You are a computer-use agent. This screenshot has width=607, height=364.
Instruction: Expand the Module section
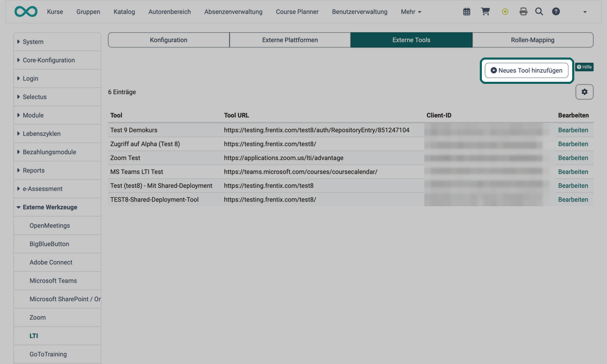[58, 116]
